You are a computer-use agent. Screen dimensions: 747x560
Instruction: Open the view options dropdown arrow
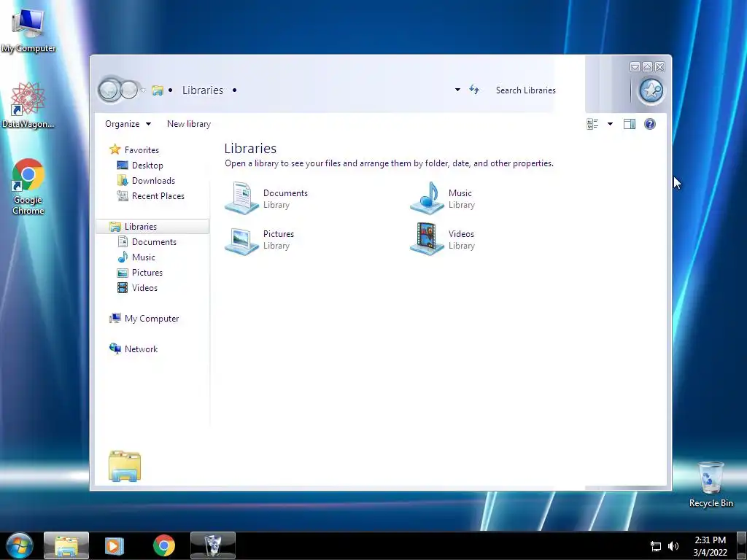(610, 124)
